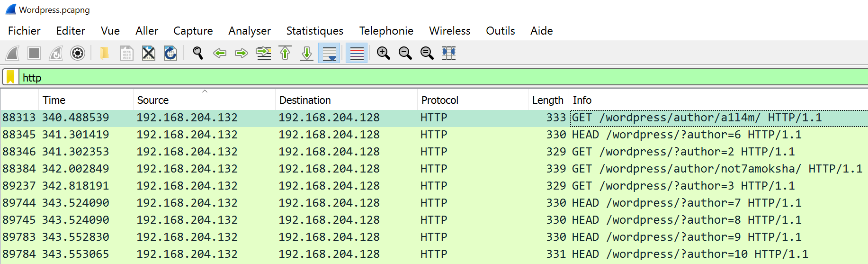Image resolution: width=868 pixels, height=264 pixels.
Task: Click HEAD /wordpress/?author=6 info text
Action: (687, 135)
